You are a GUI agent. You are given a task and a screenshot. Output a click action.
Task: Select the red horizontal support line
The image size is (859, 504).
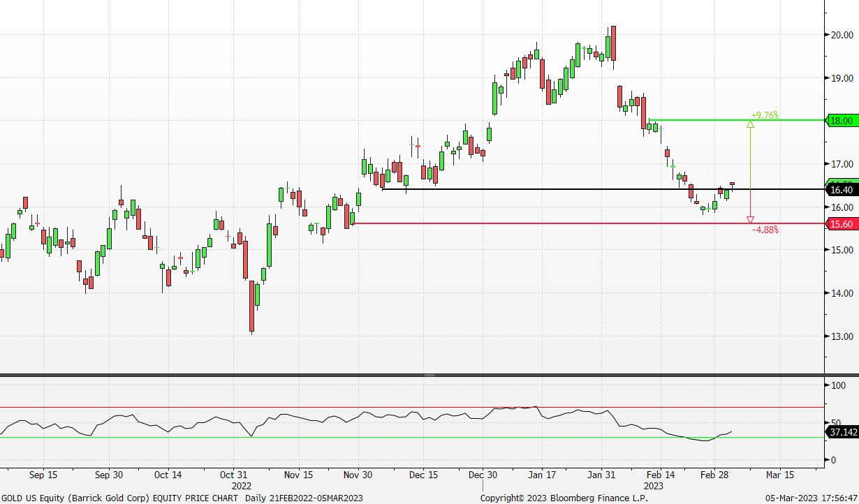[x=559, y=223]
